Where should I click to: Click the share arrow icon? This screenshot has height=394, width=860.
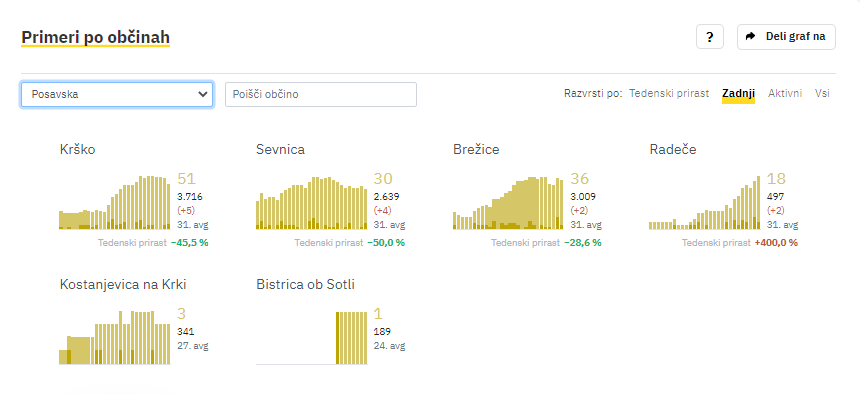pos(750,37)
